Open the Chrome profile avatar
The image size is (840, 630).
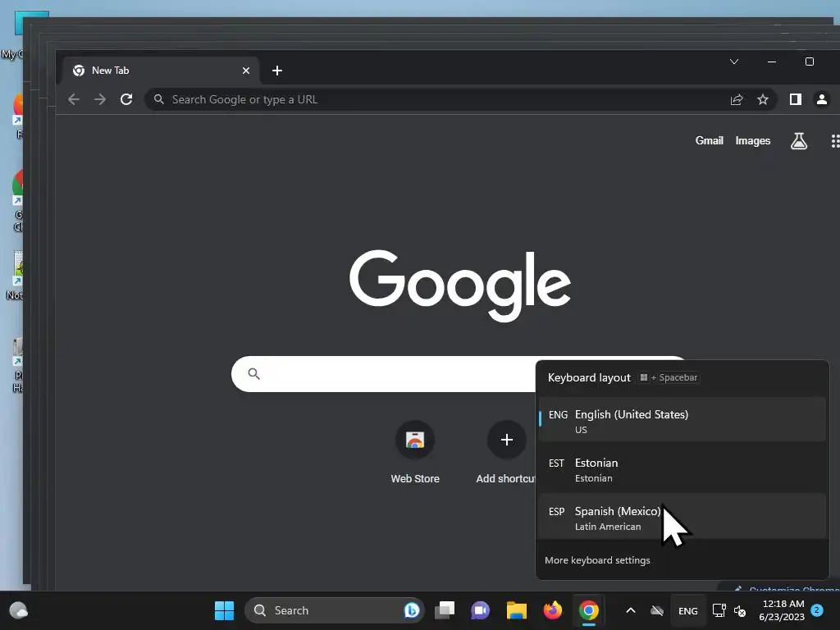(822, 99)
